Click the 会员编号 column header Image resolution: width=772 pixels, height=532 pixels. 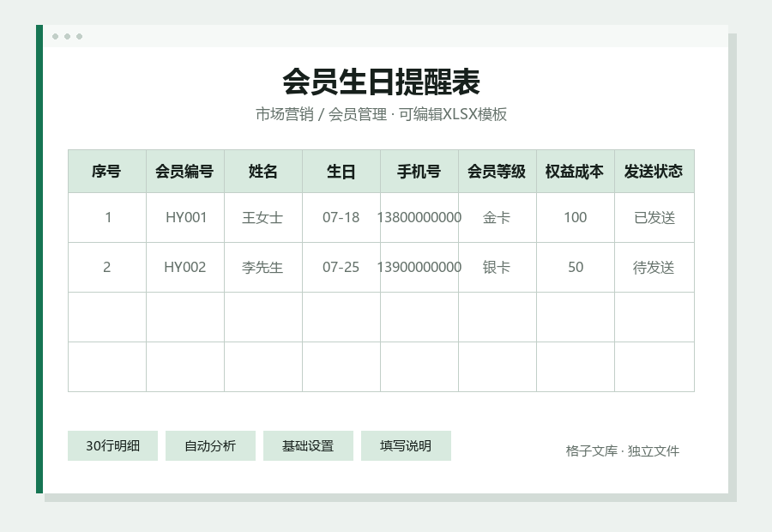tap(185, 172)
